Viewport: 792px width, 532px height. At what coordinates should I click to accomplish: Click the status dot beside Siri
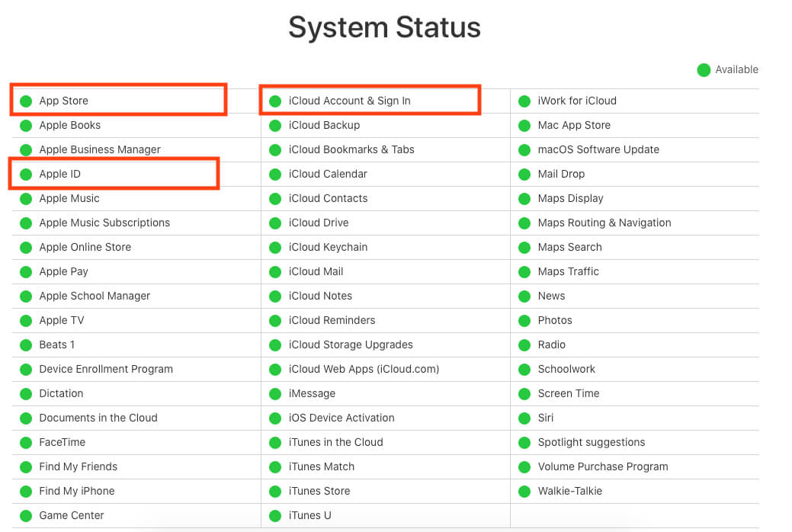pos(524,418)
